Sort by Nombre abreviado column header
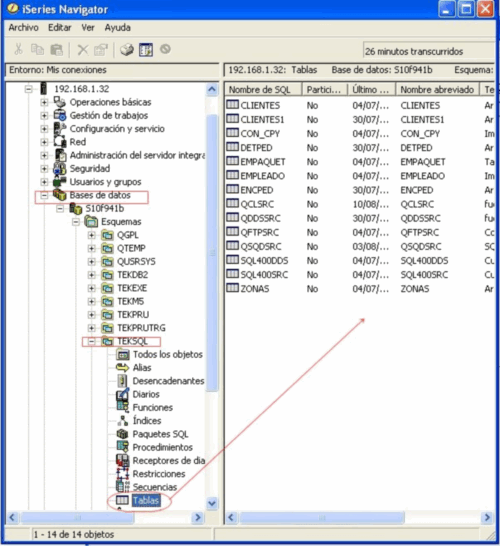Viewport: 500px width, 546px height. coord(438,89)
